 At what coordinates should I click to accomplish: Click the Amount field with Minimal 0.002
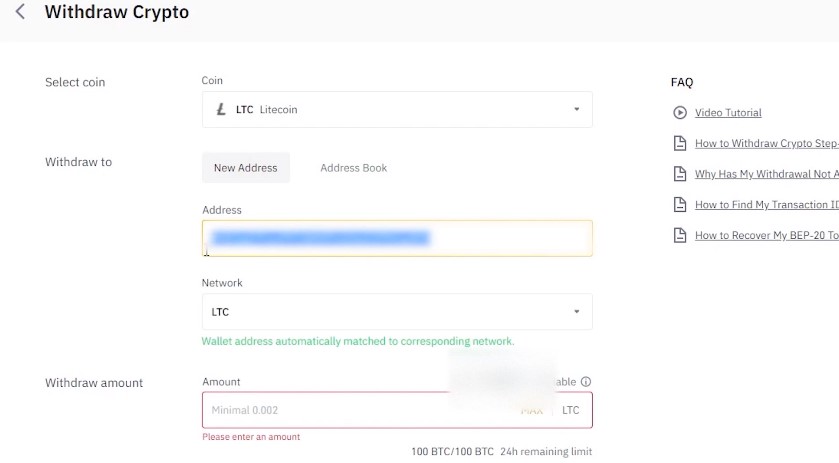(397, 410)
